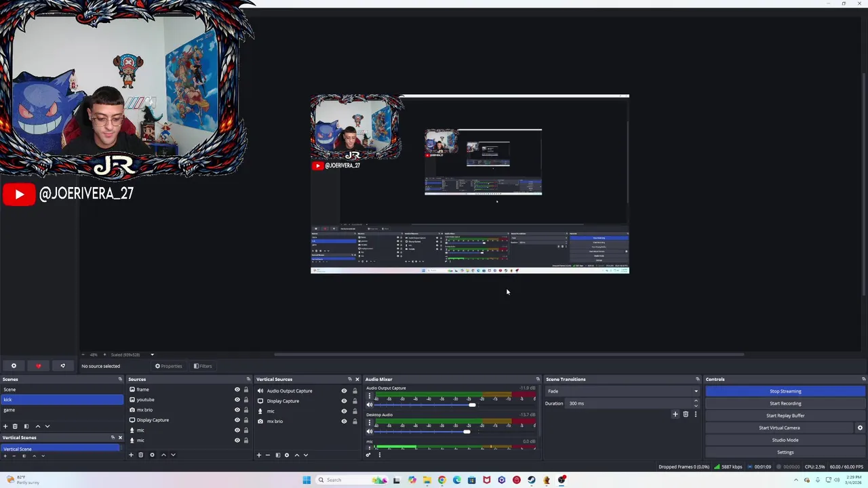Enable Studio Mode

[x=785, y=440]
